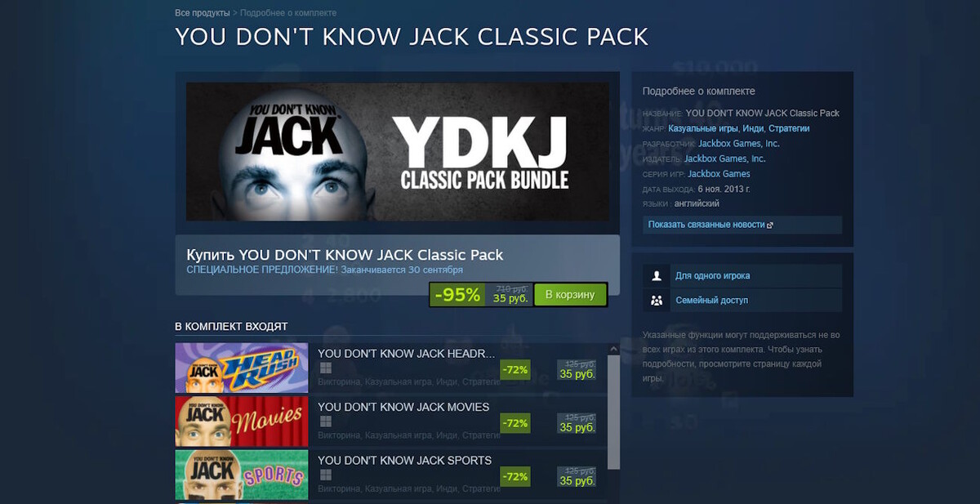Click the Family Sharing group icon
The height and width of the screenshot is (504, 980).
tap(657, 301)
